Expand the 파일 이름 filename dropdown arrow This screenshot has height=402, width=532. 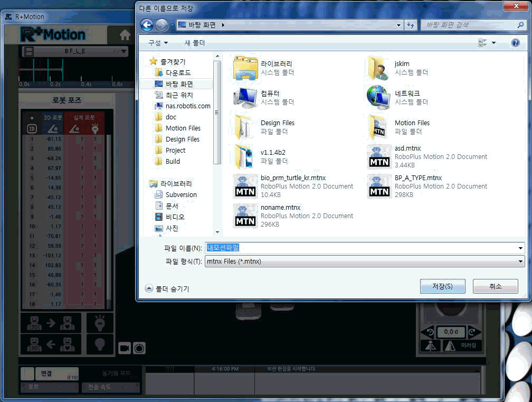(x=520, y=248)
